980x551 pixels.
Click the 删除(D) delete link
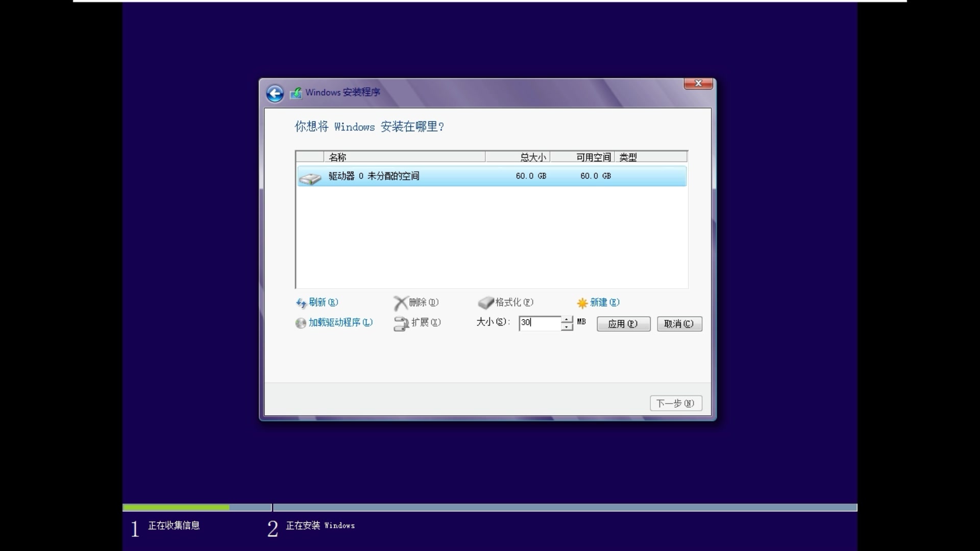click(x=424, y=303)
